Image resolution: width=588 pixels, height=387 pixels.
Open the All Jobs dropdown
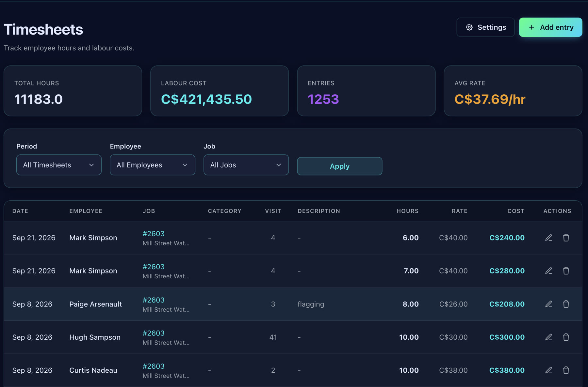246,165
